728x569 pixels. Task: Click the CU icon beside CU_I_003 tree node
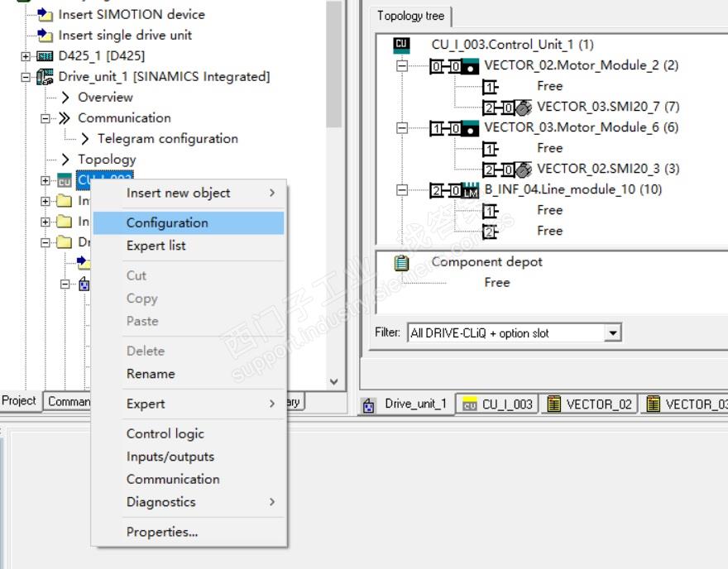pos(64,180)
